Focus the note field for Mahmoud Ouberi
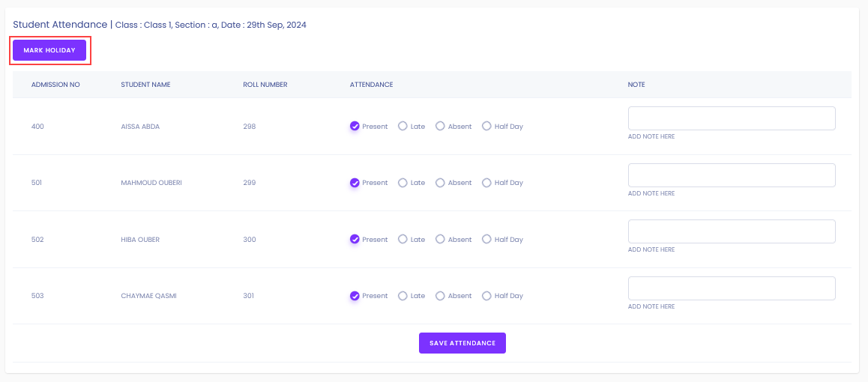868x382 pixels. pyautogui.click(x=732, y=175)
